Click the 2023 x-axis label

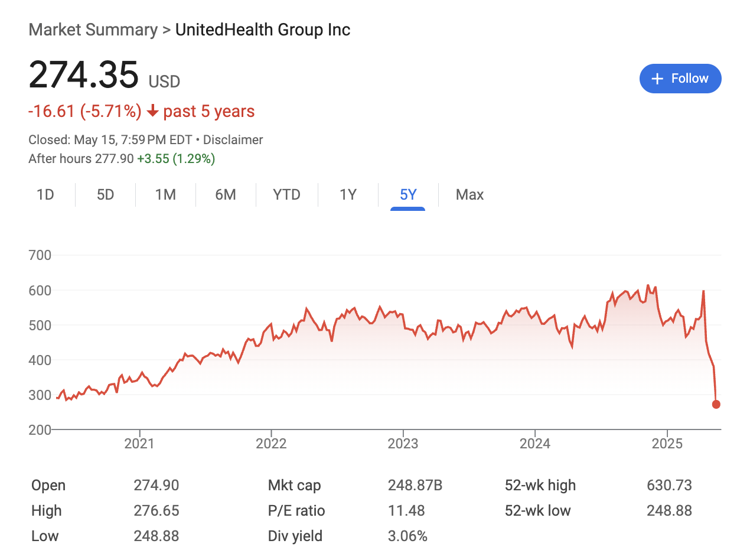(403, 444)
